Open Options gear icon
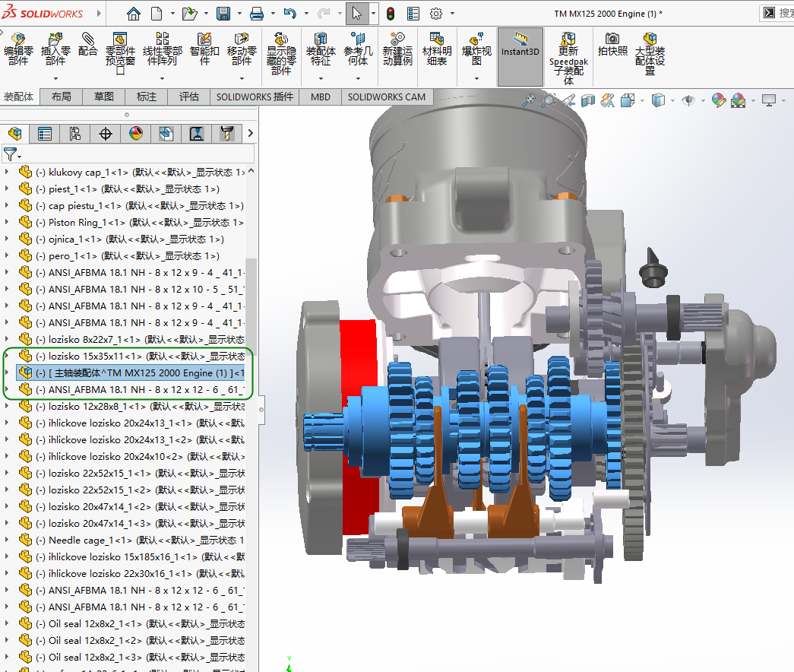Viewport: 794px width, 672px height. 436,14
